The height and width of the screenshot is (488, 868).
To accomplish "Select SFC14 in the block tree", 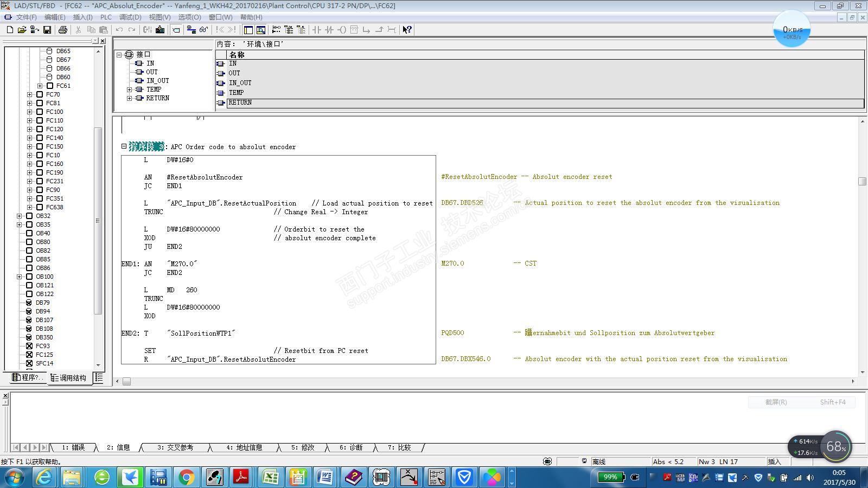I will 44,363.
